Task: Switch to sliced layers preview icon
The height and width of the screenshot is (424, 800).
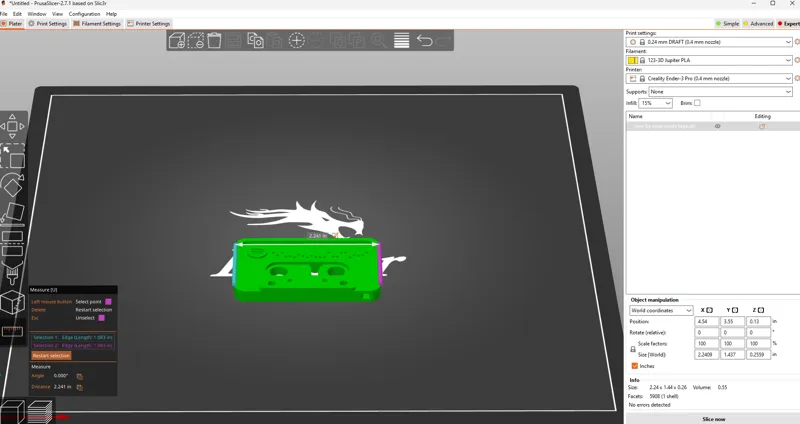Action: (x=39, y=412)
